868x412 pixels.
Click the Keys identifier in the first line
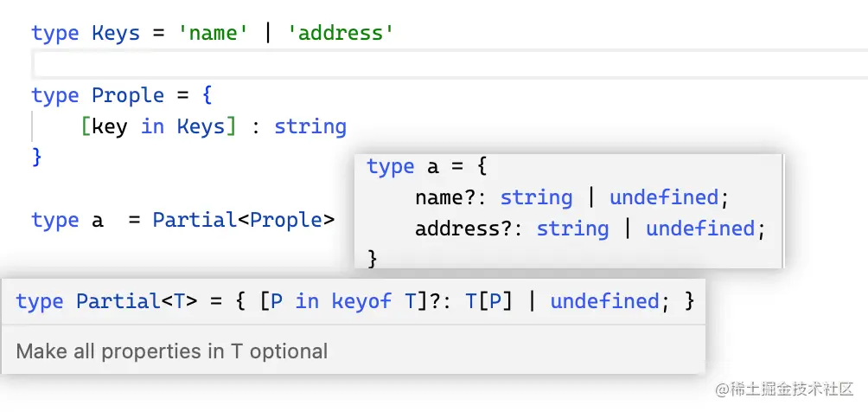click(x=115, y=34)
